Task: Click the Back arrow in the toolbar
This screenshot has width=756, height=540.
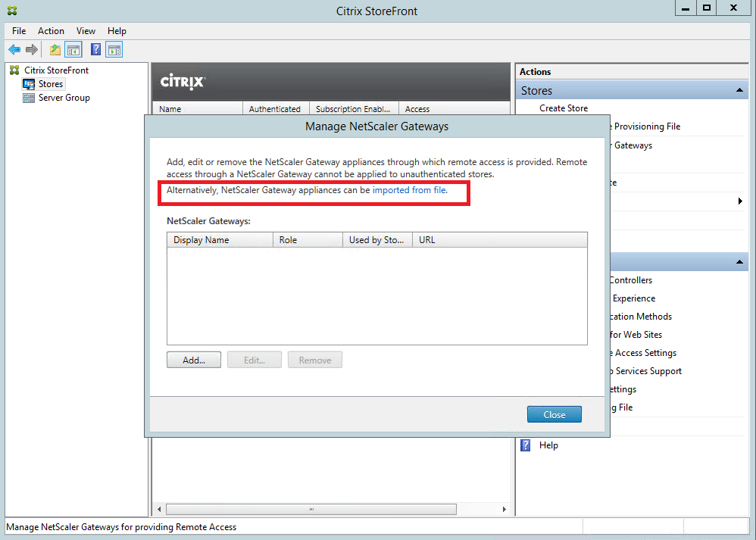Action: click(x=14, y=50)
